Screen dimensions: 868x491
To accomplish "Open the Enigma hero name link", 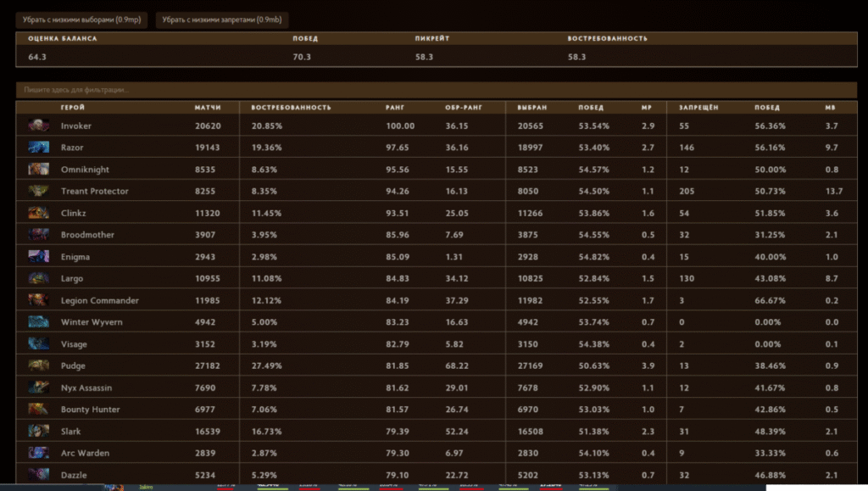I will [x=75, y=257].
